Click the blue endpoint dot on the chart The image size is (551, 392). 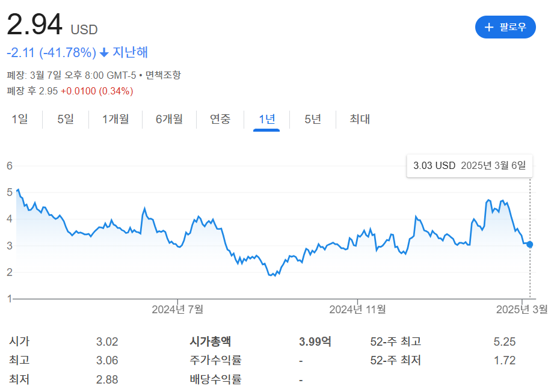(529, 245)
